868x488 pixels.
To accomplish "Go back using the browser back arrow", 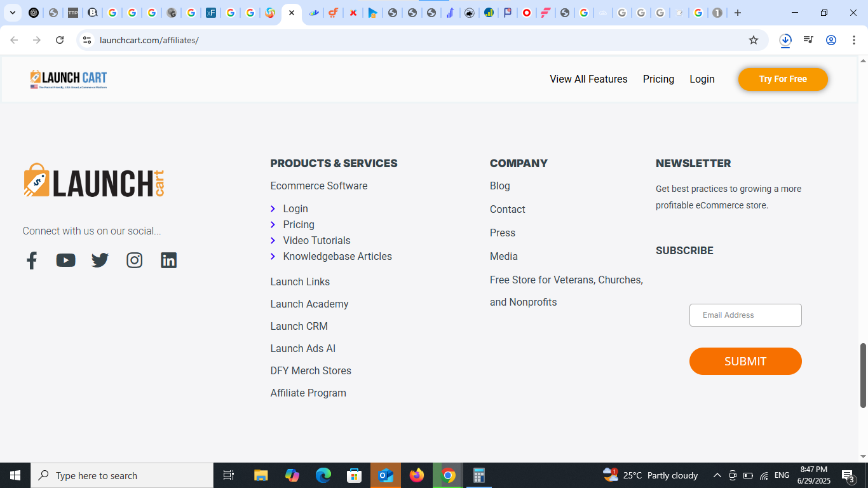I will tap(14, 40).
